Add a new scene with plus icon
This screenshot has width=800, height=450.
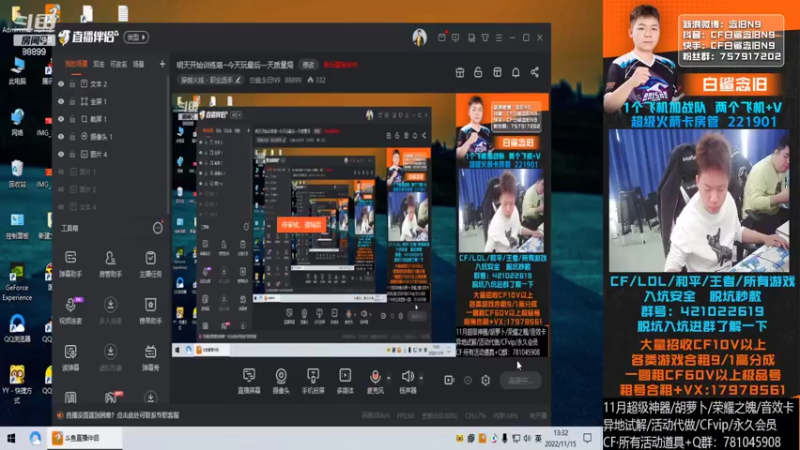click(x=162, y=64)
